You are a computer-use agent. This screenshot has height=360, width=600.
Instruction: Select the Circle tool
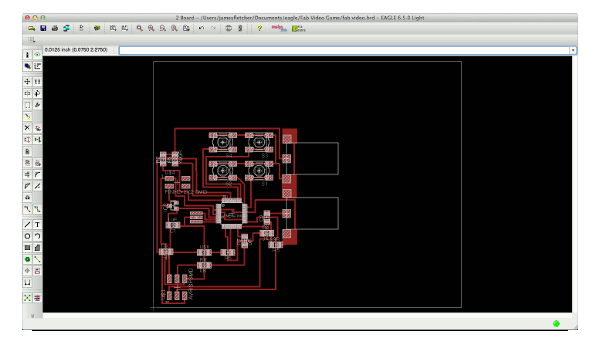tap(27, 236)
